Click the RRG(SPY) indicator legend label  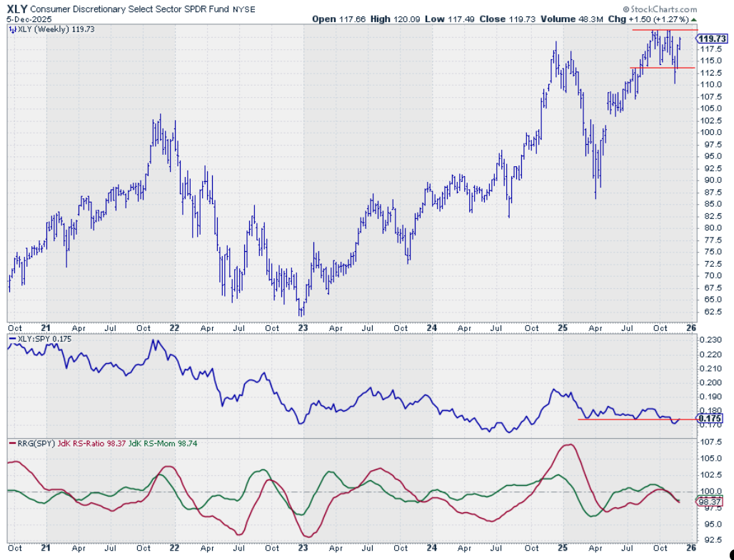(36, 444)
